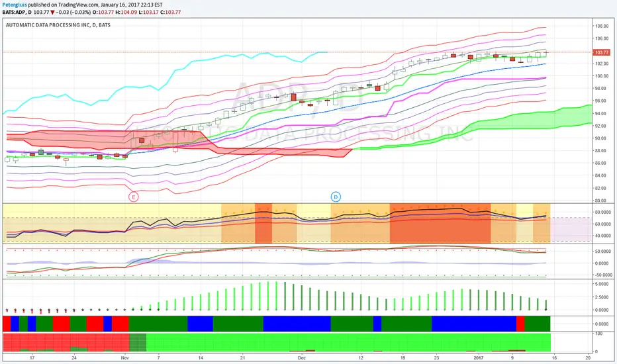The height and width of the screenshot is (364, 617).
Task: Click the 96.00 price axis label
Action: [602, 101]
